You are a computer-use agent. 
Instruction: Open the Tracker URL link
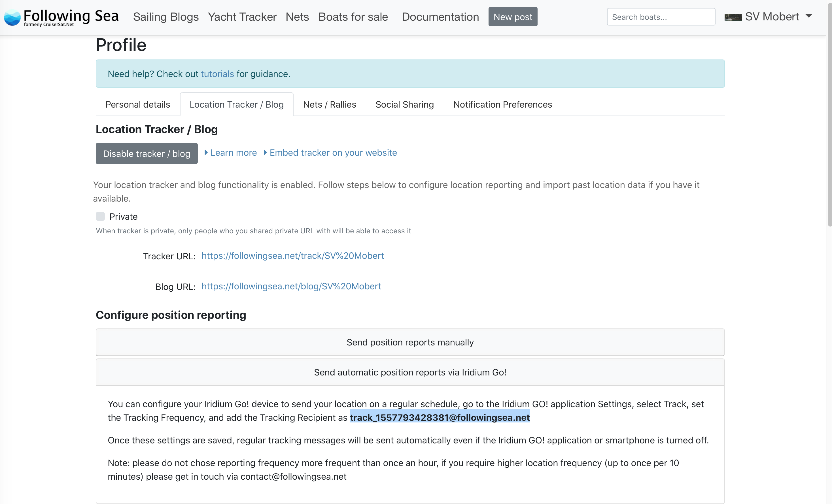pyautogui.click(x=292, y=256)
